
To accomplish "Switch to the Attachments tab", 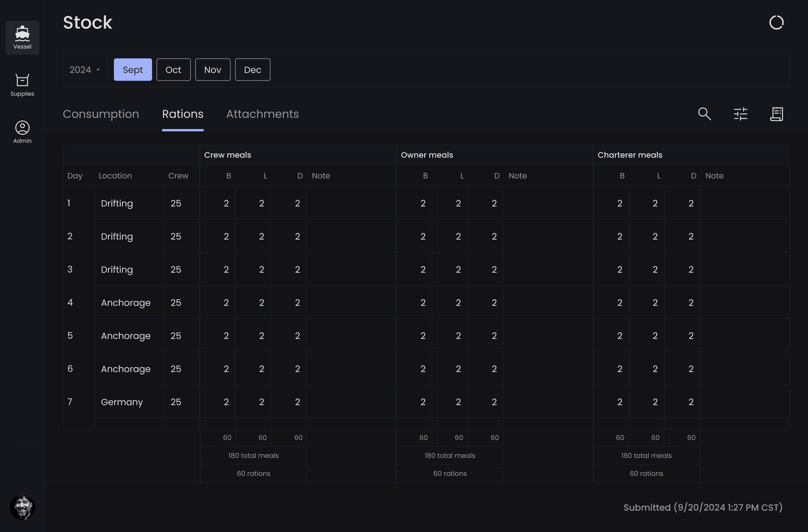I will [262, 114].
